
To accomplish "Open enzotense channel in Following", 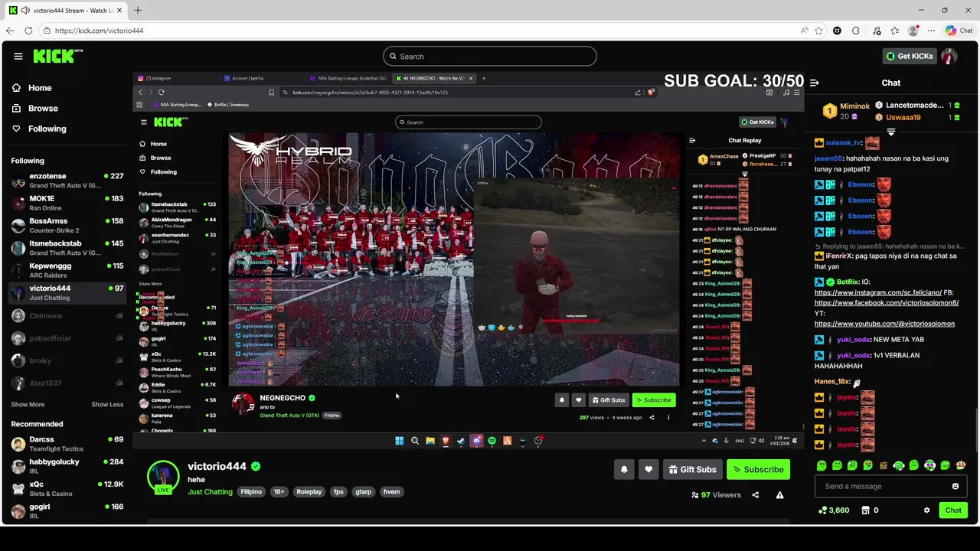I will point(67,181).
